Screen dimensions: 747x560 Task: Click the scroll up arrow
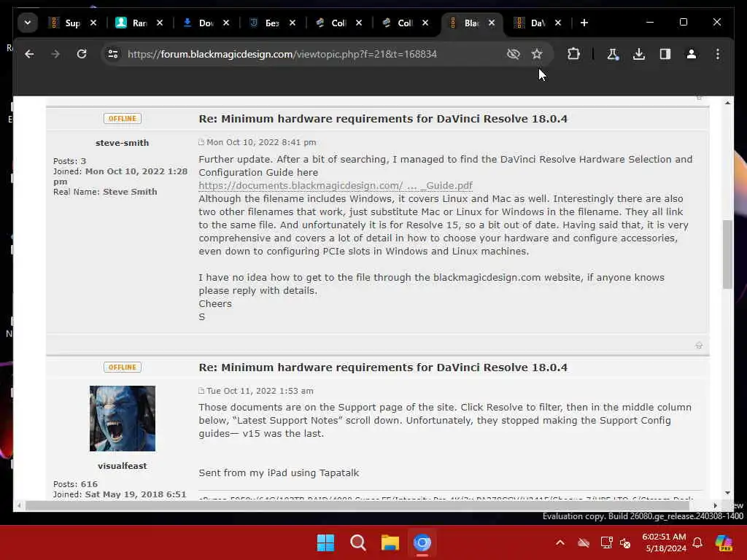[x=727, y=103]
